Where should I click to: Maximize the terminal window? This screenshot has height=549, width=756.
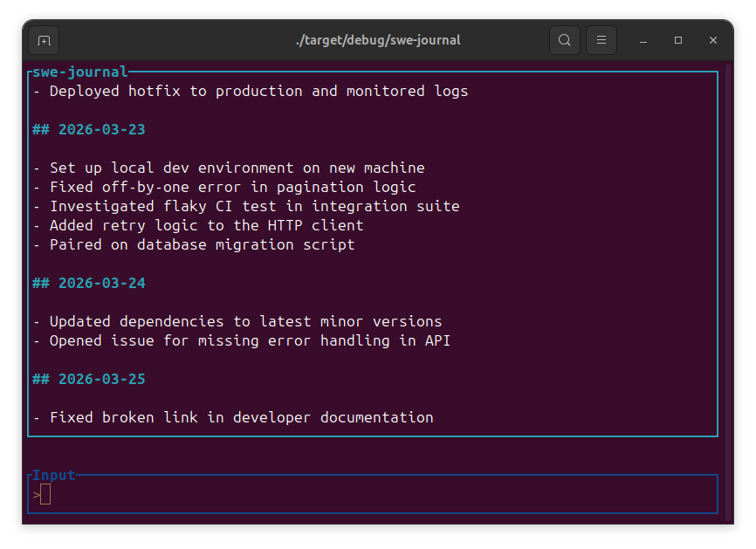(x=678, y=40)
